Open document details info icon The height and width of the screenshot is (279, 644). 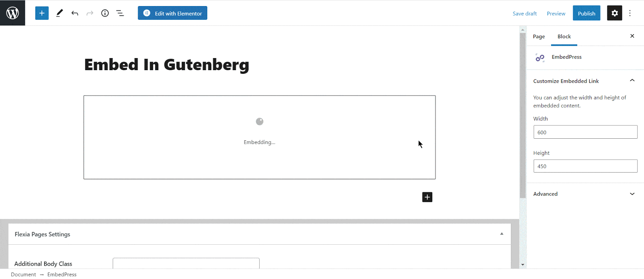pyautogui.click(x=105, y=13)
